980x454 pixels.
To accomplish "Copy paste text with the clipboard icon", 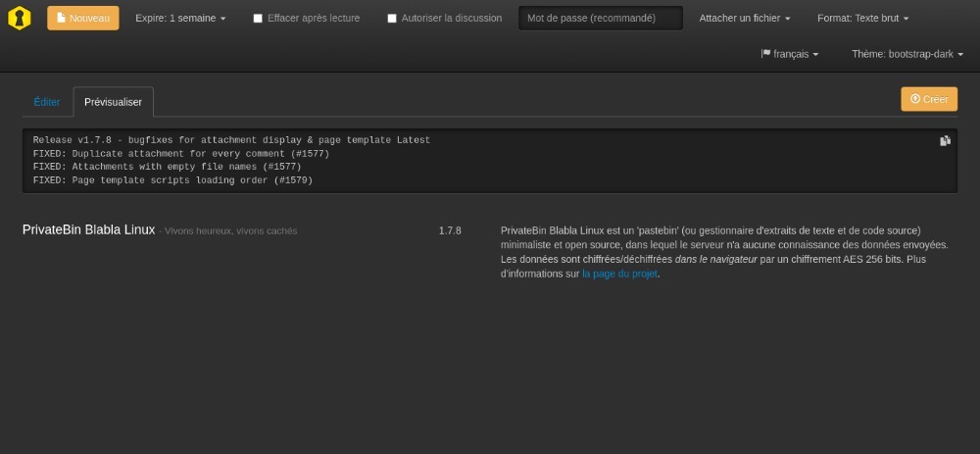I will pyautogui.click(x=945, y=141).
